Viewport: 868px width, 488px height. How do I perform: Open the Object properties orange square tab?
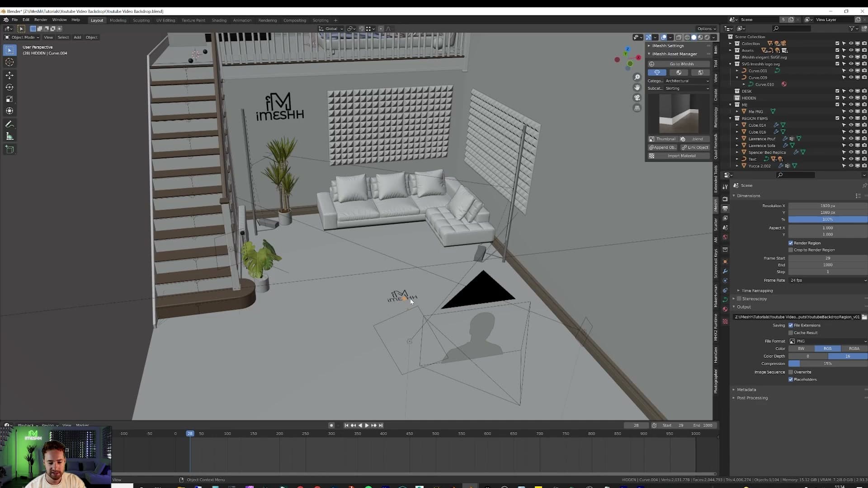pyautogui.click(x=725, y=262)
